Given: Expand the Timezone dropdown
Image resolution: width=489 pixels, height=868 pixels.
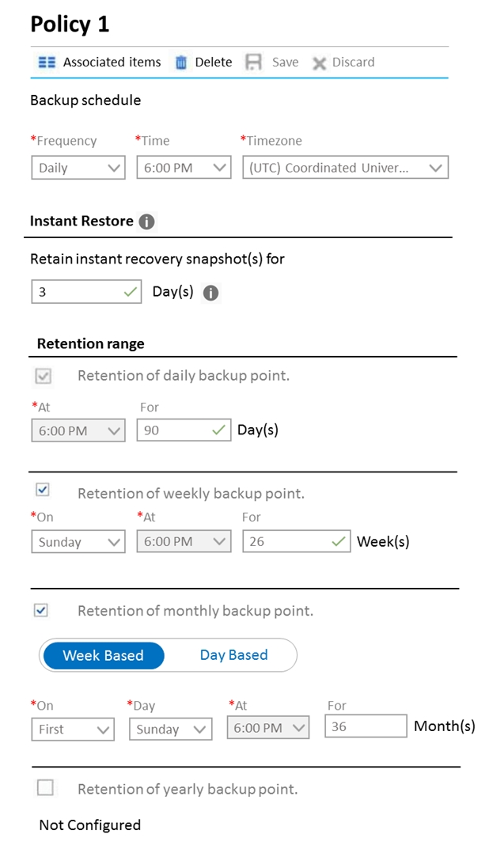Looking at the screenshot, I should click(x=346, y=168).
